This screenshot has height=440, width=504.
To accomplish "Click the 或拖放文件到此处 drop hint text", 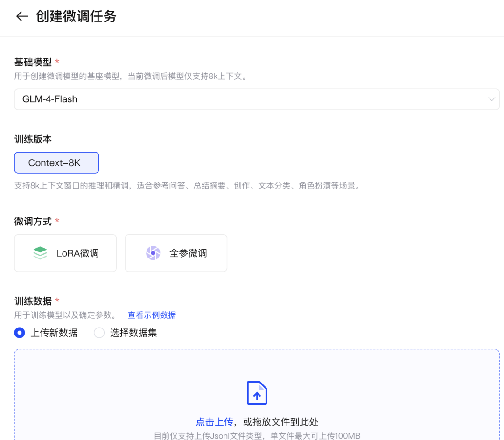I will pos(280,422).
